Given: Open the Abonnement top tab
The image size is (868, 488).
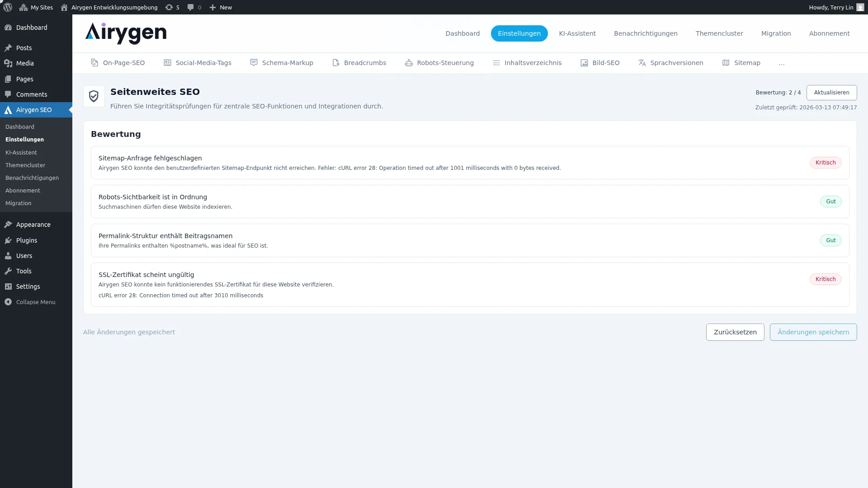Looking at the screenshot, I should [829, 33].
